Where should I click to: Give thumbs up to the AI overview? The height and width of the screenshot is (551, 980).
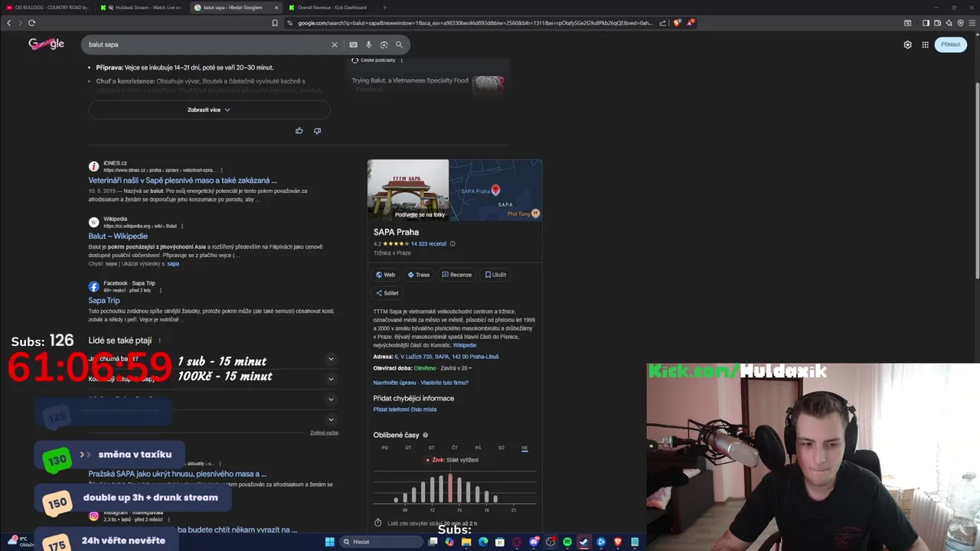[299, 131]
